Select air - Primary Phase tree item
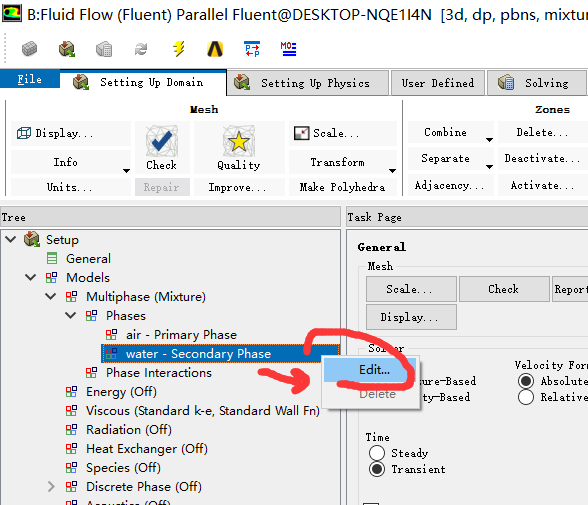The image size is (588, 505). (181, 334)
